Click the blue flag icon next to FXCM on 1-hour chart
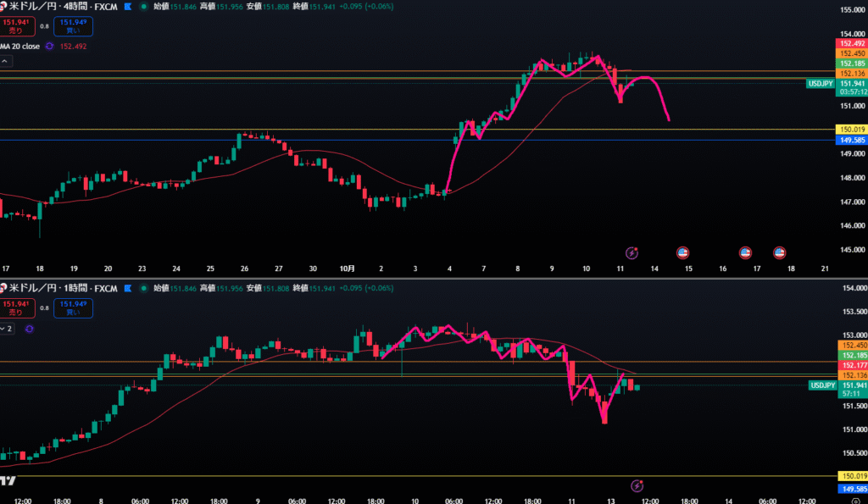The image size is (868, 504). tap(127, 289)
